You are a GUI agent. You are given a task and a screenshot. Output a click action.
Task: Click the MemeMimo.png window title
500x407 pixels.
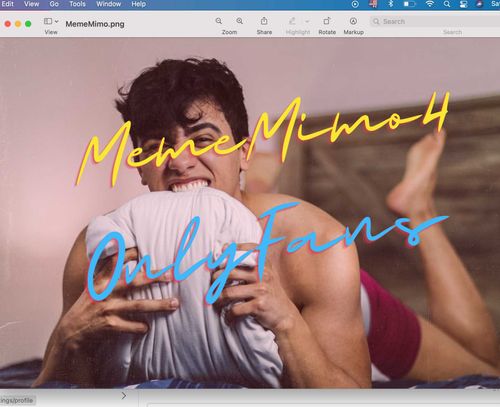(x=95, y=24)
